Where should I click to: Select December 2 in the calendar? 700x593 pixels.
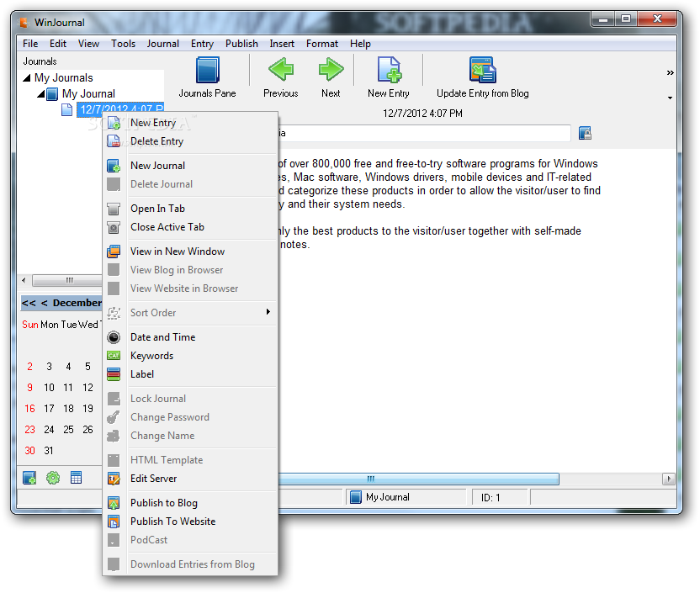[x=29, y=367]
